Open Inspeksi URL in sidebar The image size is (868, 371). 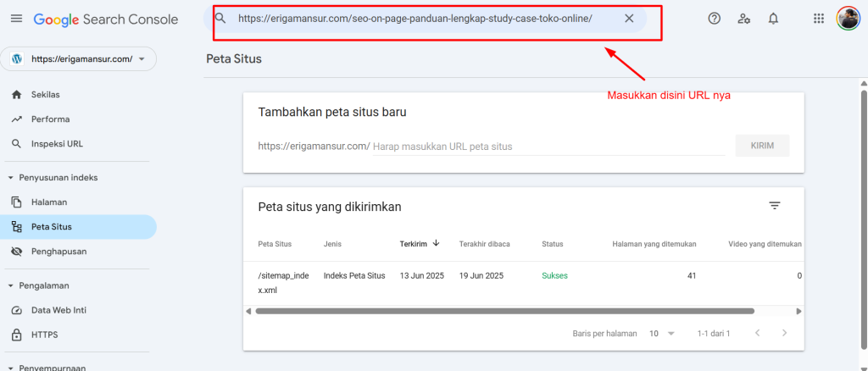pos(57,144)
